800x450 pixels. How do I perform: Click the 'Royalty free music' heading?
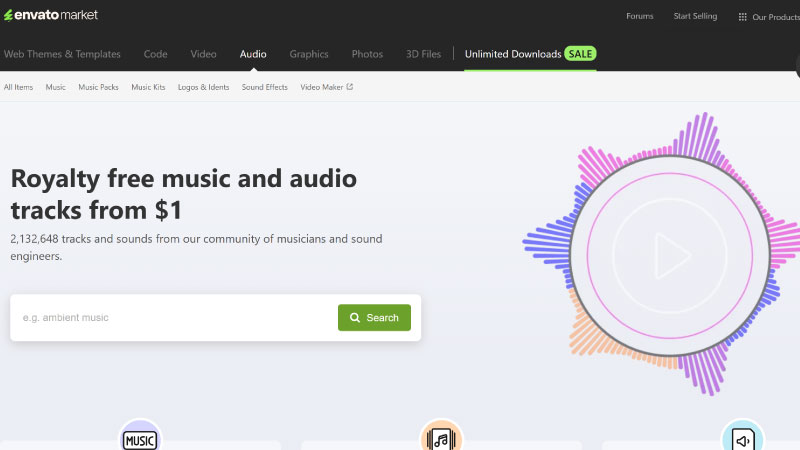click(x=184, y=194)
